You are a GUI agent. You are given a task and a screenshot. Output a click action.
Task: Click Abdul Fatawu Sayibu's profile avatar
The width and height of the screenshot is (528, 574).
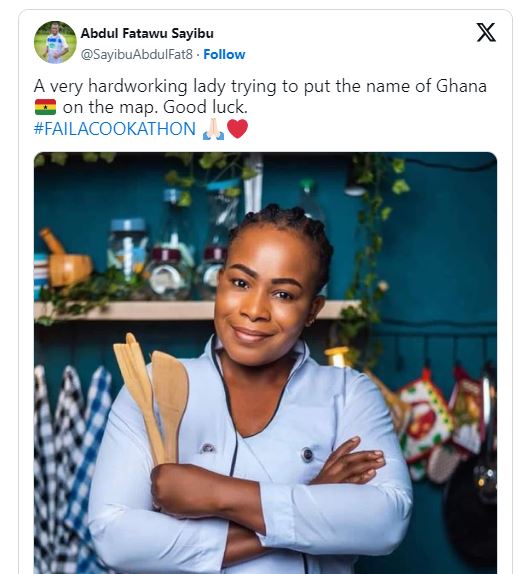coord(55,42)
